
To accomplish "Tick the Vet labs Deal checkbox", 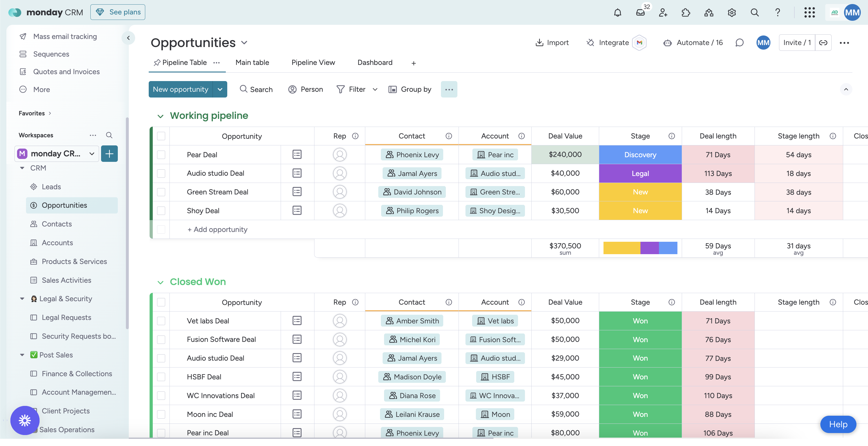I will pyautogui.click(x=161, y=321).
